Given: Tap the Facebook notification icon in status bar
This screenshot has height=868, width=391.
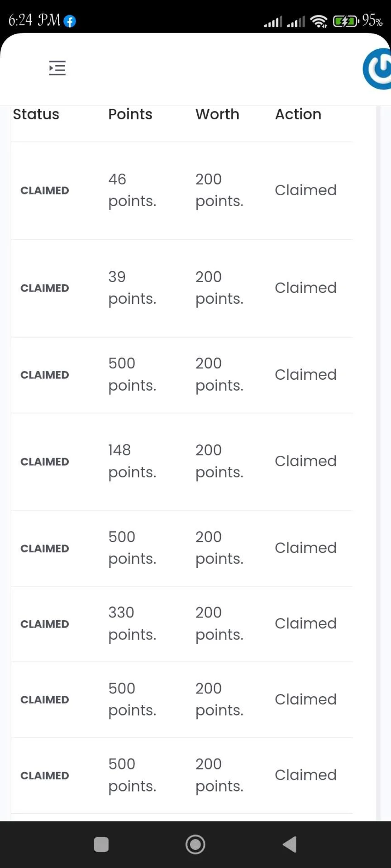Looking at the screenshot, I should (70, 21).
